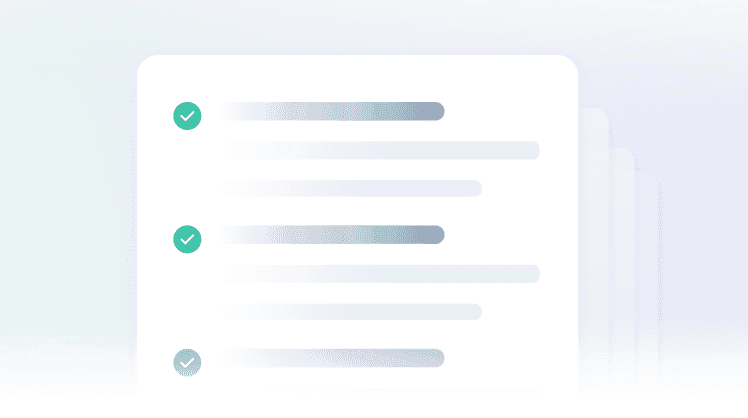Click the farthest stacked card on the right

point(648,260)
